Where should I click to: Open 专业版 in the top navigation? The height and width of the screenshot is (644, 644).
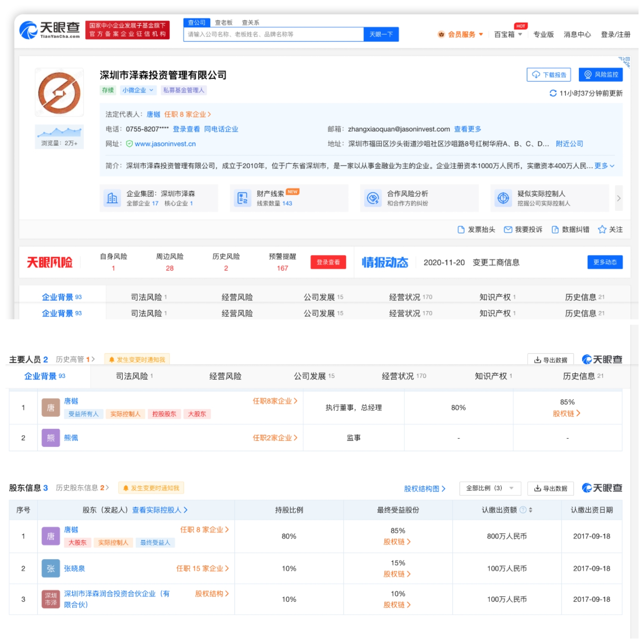click(543, 34)
